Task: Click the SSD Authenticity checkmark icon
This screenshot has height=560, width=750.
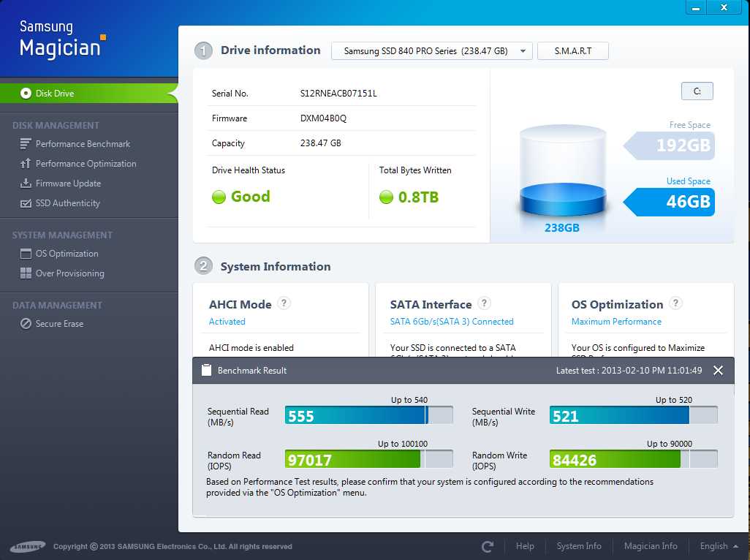Action: click(26, 203)
